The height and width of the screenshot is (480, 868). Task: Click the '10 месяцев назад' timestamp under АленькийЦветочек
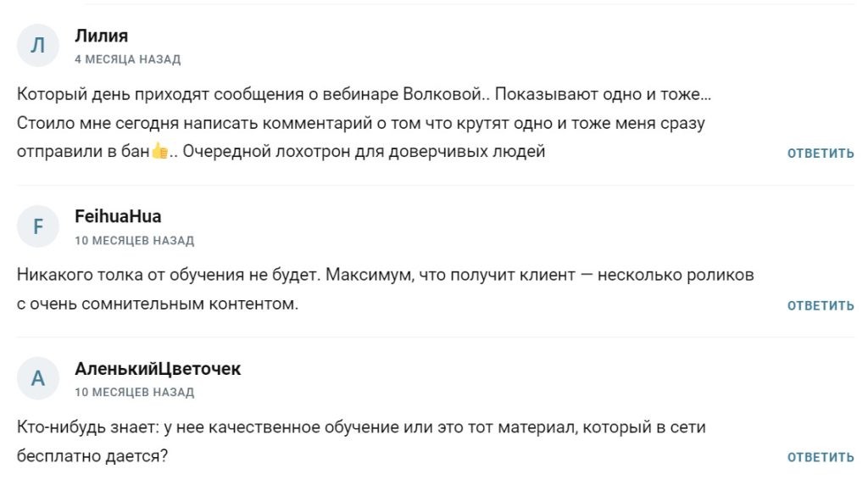point(135,392)
